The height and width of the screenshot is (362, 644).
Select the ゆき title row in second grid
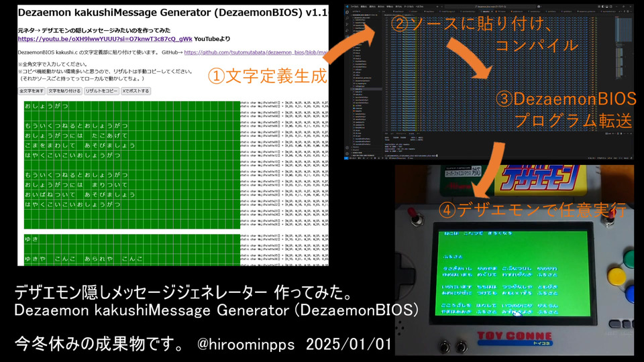point(132,239)
